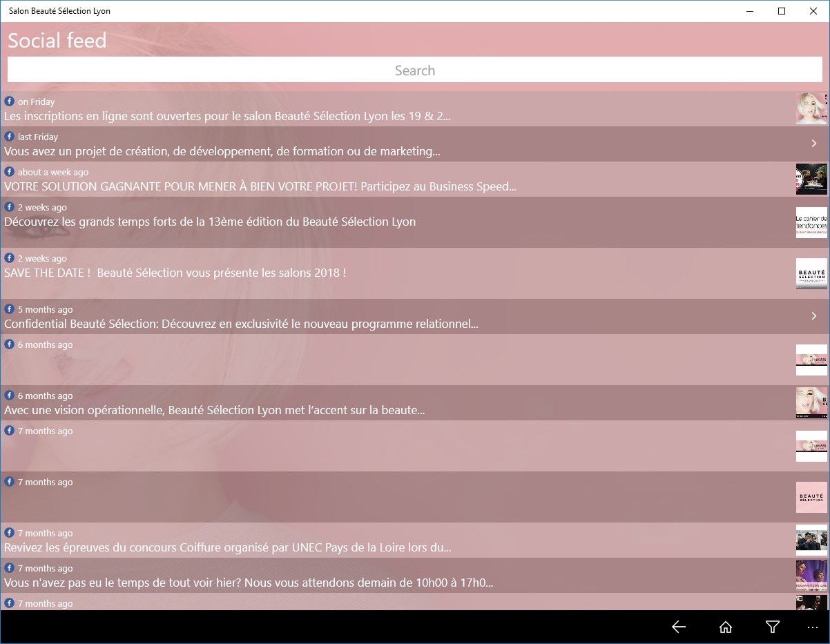Click the Search input field
The image size is (830, 644).
point(415,70)
